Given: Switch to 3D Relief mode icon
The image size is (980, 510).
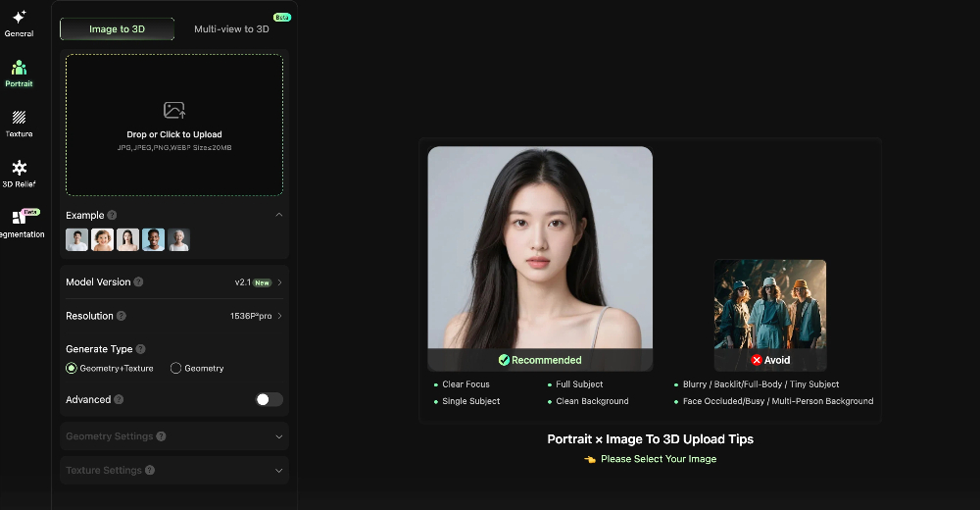Looking at the screenshot, I should [19, 169].
